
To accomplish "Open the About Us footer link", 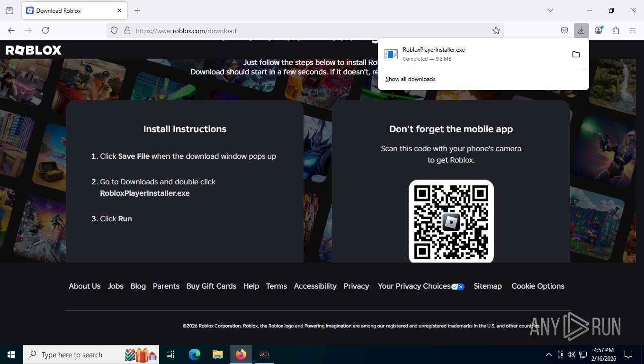I will pos(85,286).
